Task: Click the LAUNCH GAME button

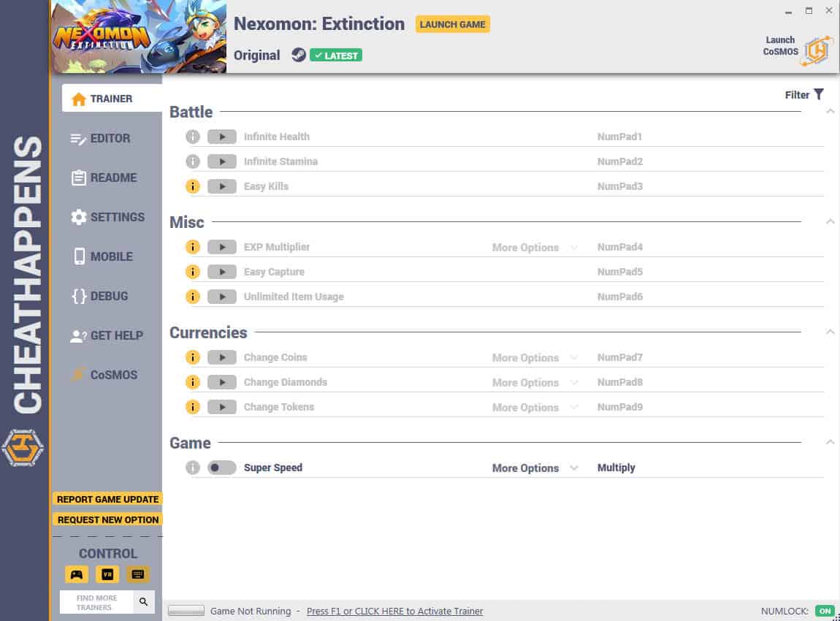Action: point(453,24)
